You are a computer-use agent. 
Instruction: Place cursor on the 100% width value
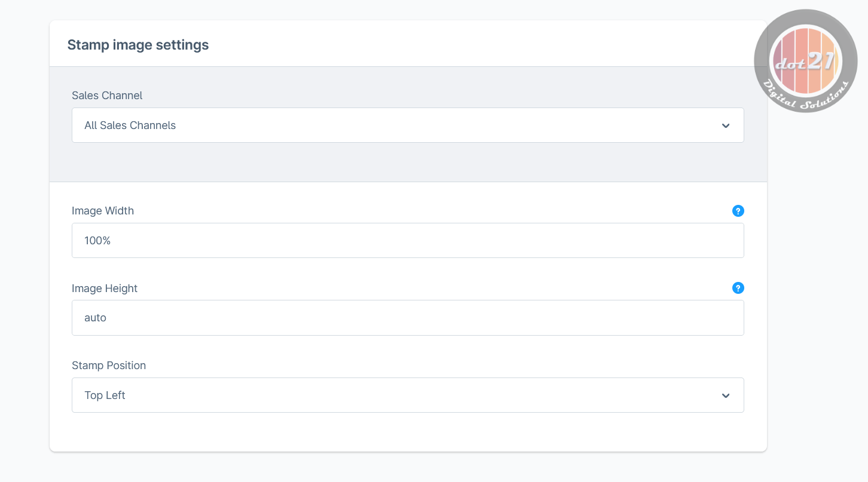tap(97, 241)
